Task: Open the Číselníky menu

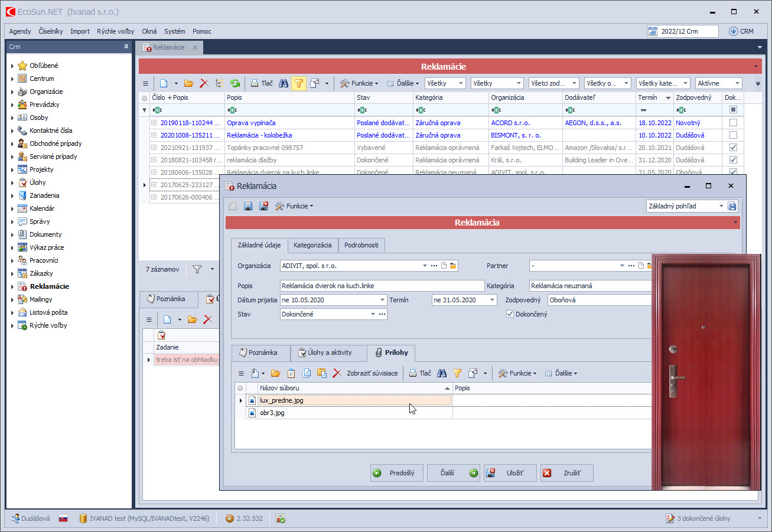Action: [51, 31]
